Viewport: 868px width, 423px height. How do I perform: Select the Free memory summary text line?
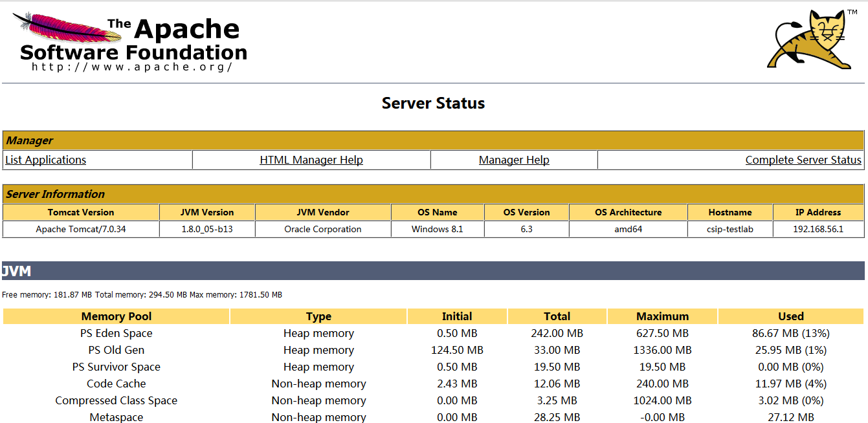pos(142,295)
